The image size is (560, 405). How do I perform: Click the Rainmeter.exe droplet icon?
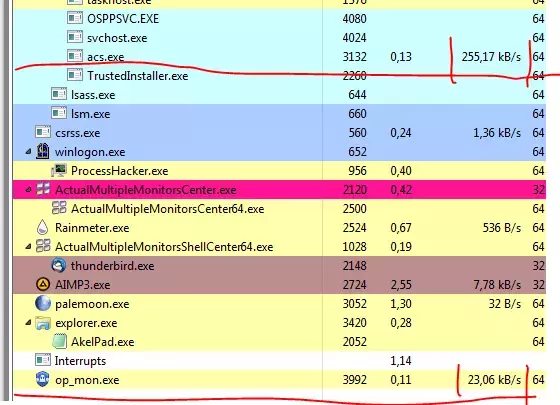click(42, 228)
